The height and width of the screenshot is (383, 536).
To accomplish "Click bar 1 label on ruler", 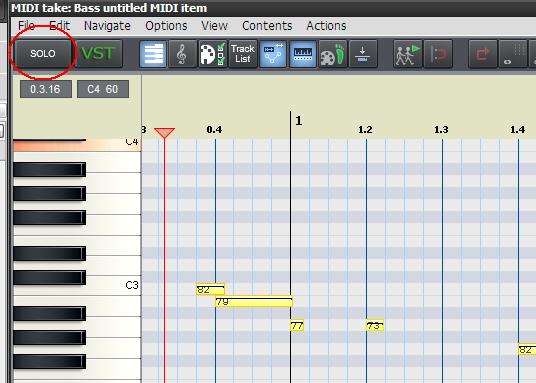I will tap(299, 120).
